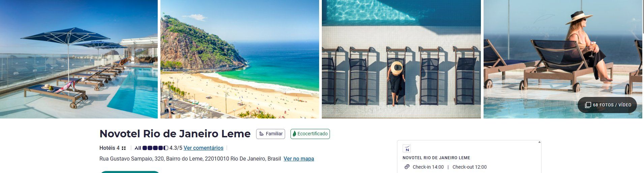Open the rooftop pool with umbrellas photo
The height and width of the screenshot is (173, 644).
tap(79, 59)
